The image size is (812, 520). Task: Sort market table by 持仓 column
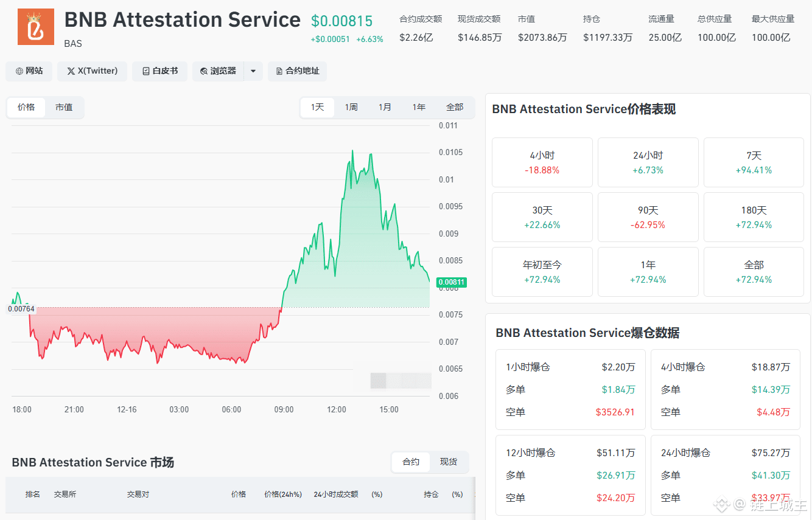pos(431,494)
